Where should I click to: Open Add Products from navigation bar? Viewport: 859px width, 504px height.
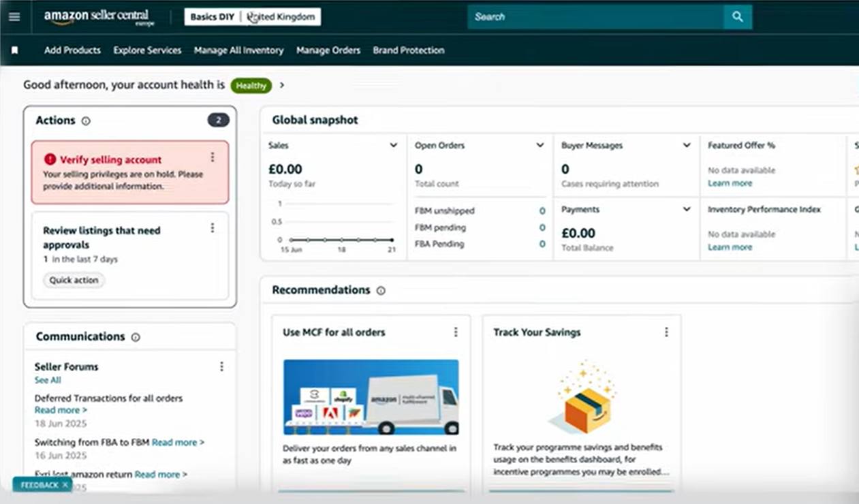pyautogui.click(x=72, y=50)
